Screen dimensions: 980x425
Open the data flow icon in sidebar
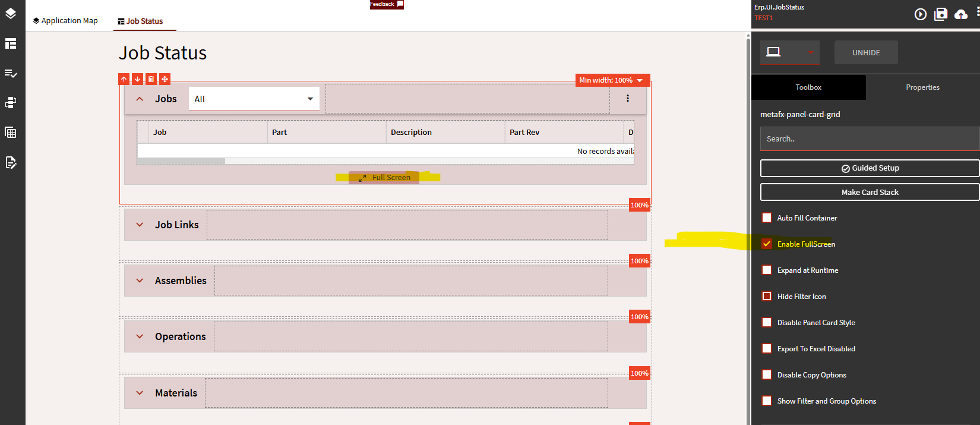(x=11, y=103)
